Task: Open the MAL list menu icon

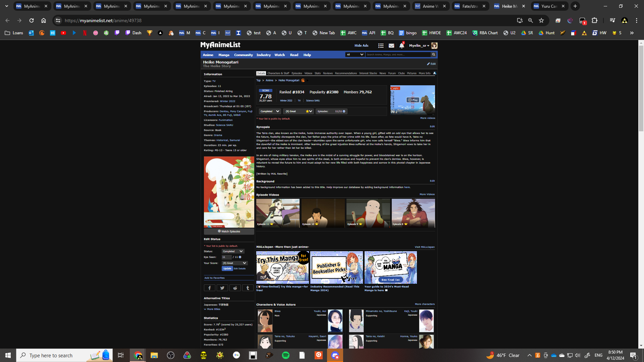Action: (381, 46)
